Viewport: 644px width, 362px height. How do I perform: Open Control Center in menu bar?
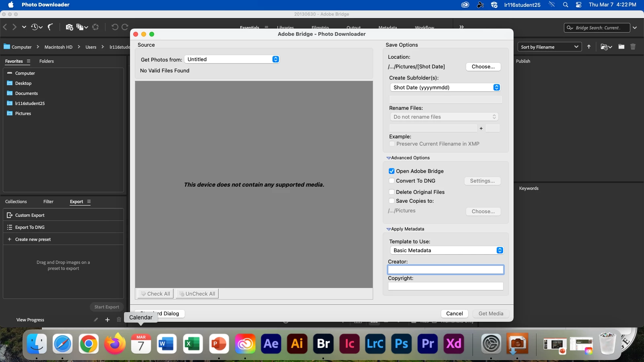(x=578, y=5)
